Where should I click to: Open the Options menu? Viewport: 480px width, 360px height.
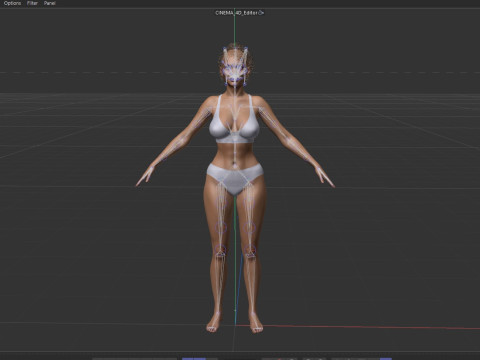coord(12,3)
